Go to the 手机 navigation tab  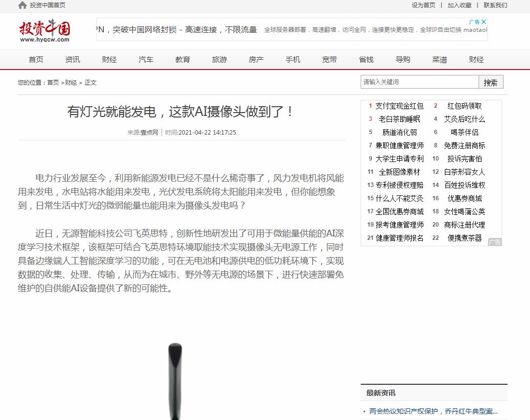(x=293, y=60)
